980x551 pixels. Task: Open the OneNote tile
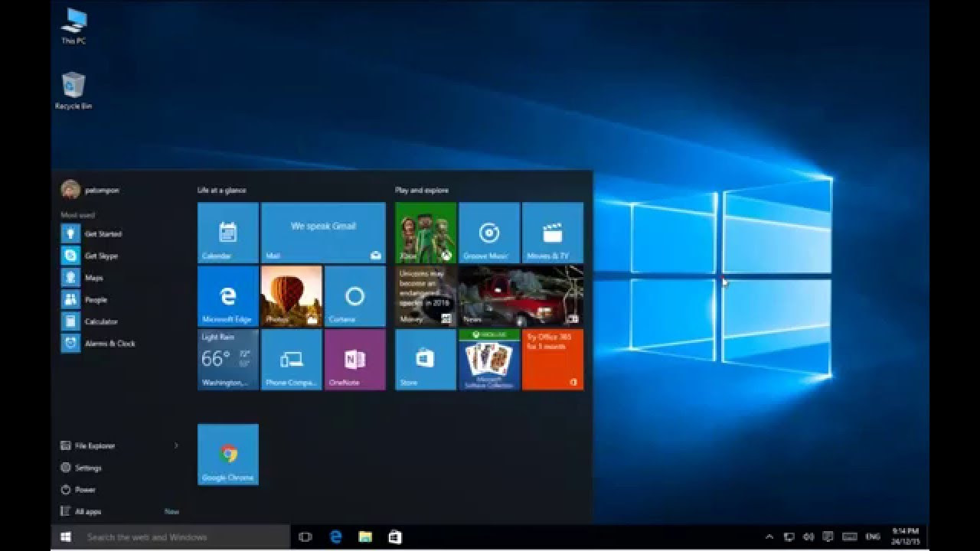pyautogui.click(x=355, y=360)
